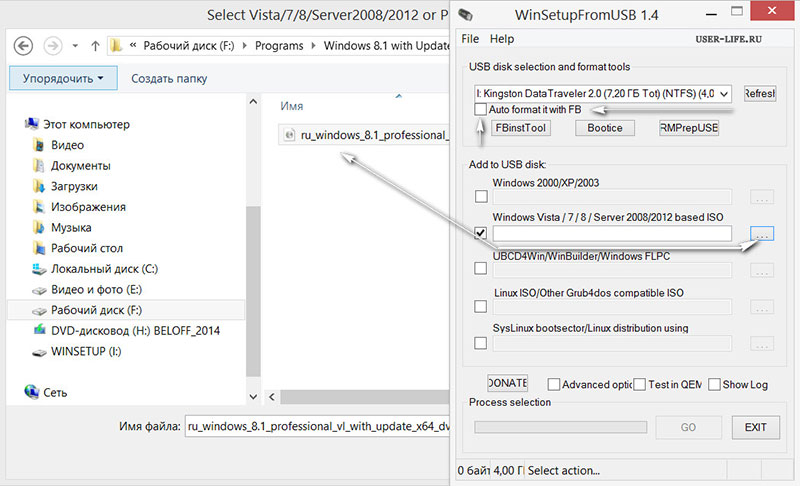Click the DVD-дисковод (H:) drive icon

click(39, 330)
